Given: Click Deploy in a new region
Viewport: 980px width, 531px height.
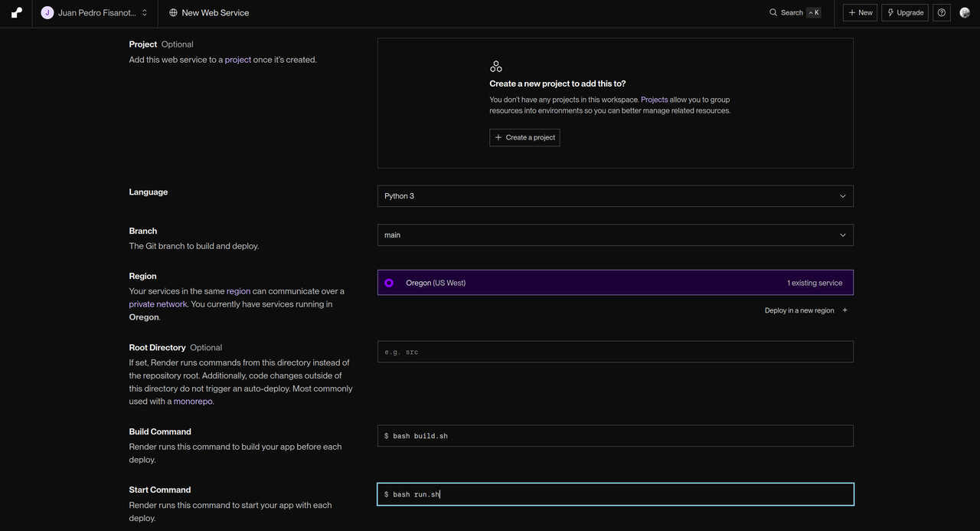Looking at the screenshot, I should [806, 310].
